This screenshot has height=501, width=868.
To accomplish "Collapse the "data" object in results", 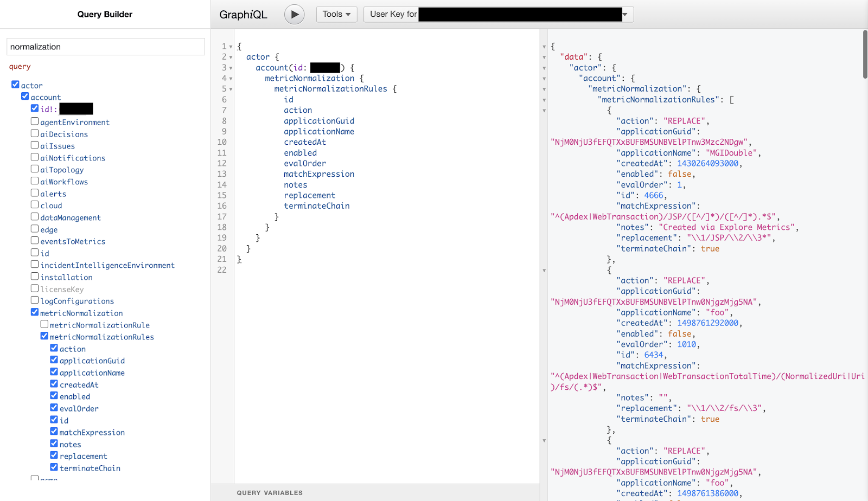I will click(x=544, y=57).
